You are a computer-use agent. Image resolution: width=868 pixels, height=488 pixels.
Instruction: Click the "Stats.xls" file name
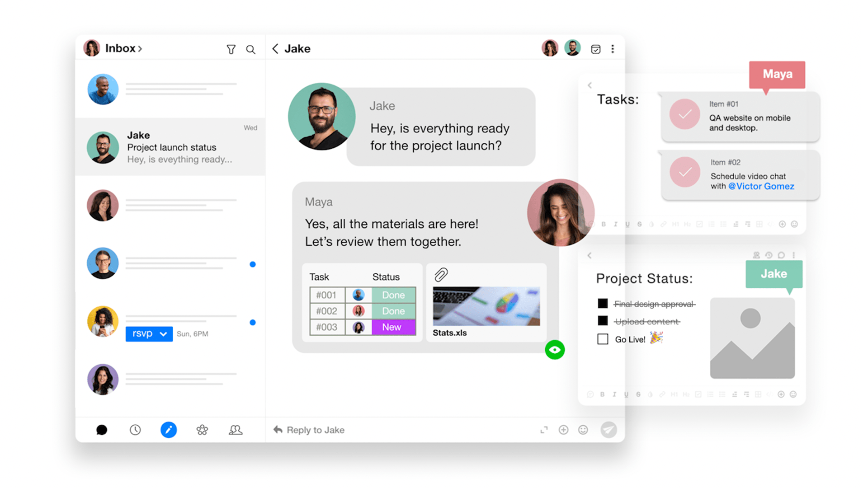pyautogui.click(x=450, y=333)
